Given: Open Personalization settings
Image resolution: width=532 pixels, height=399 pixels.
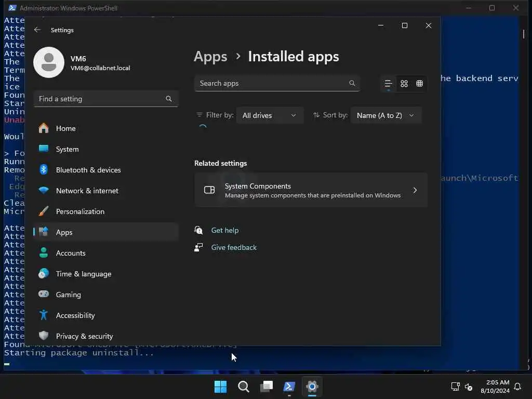Looking at the screenshot, I should click(106, 211).
